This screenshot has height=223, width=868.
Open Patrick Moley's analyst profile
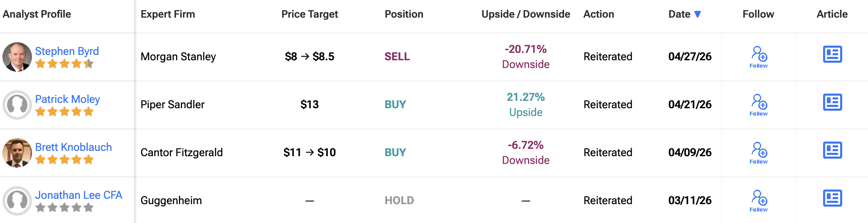tap(68, 99)
